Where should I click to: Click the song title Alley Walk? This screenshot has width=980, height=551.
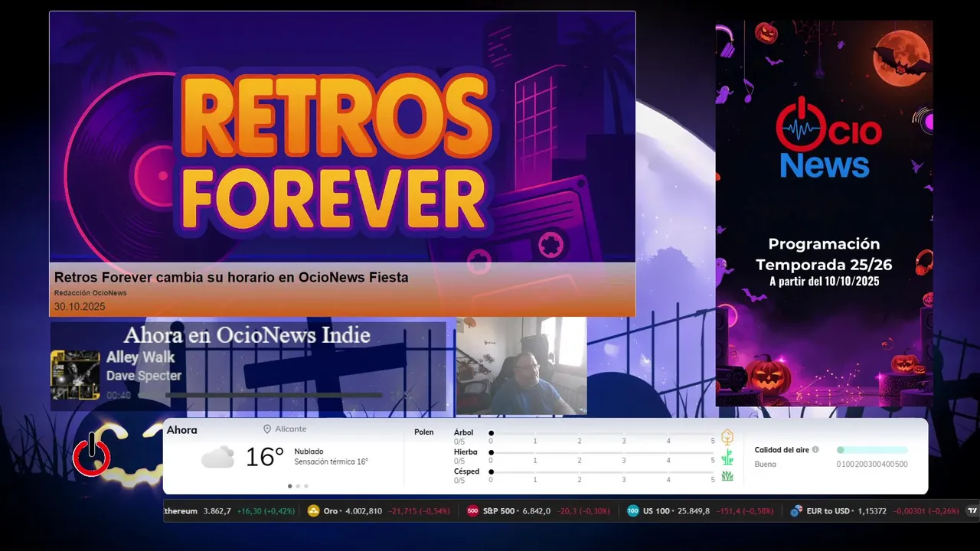(140, 357)
